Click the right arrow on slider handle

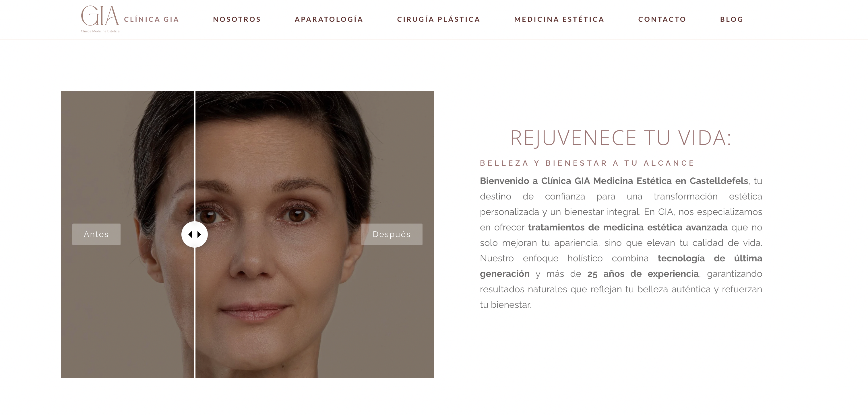[199, 234]
